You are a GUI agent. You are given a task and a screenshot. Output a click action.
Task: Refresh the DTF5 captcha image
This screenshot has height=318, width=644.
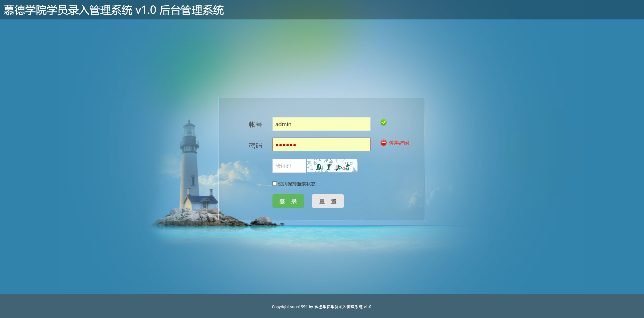point(332,166)
